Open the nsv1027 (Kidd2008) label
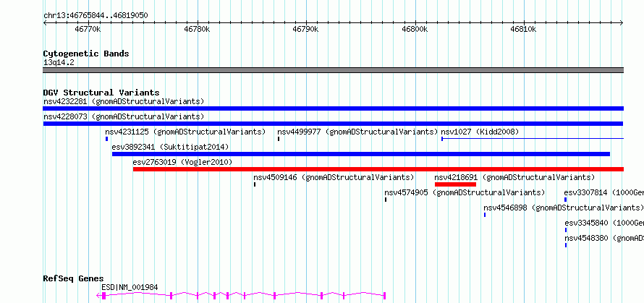 [480, 132]
